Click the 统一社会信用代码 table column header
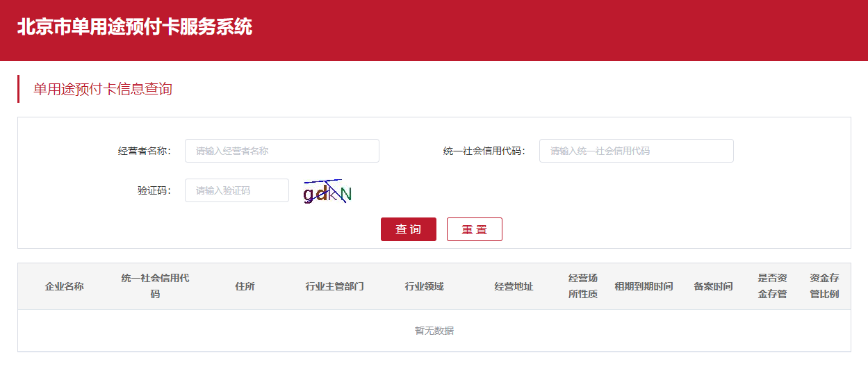The width and height of the screenshot is (868, 387). tap(155, 286)
